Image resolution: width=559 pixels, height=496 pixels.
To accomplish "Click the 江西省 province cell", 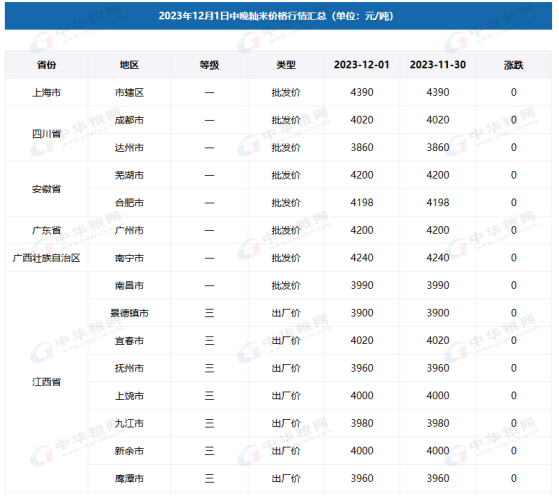I will [x=46, y=382].
